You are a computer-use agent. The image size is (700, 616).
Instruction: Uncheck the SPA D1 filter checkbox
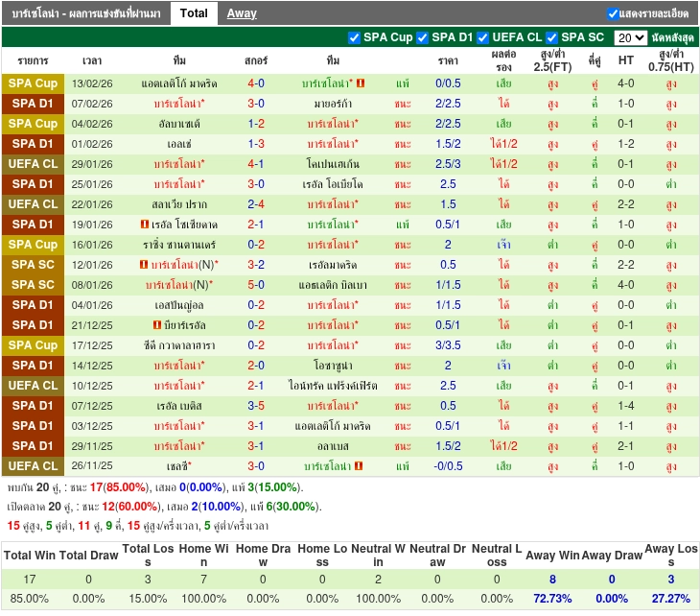[x=422, y=38]
